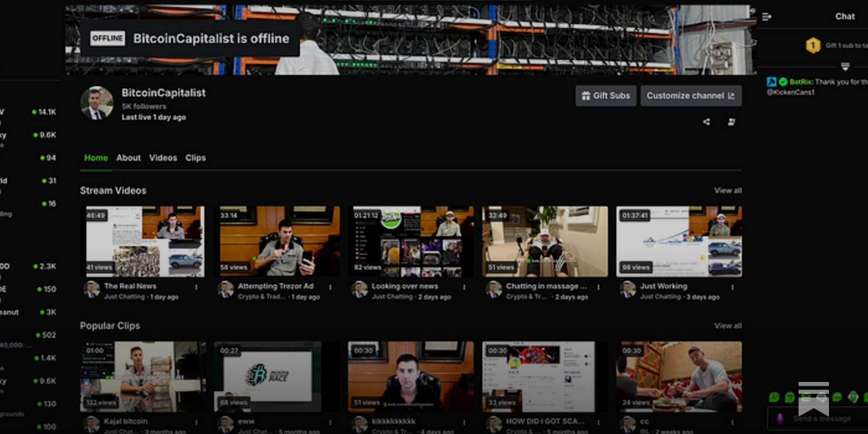
Task: Open options menu for Kajal bitcoin clip
Action: tap(196, 422)
